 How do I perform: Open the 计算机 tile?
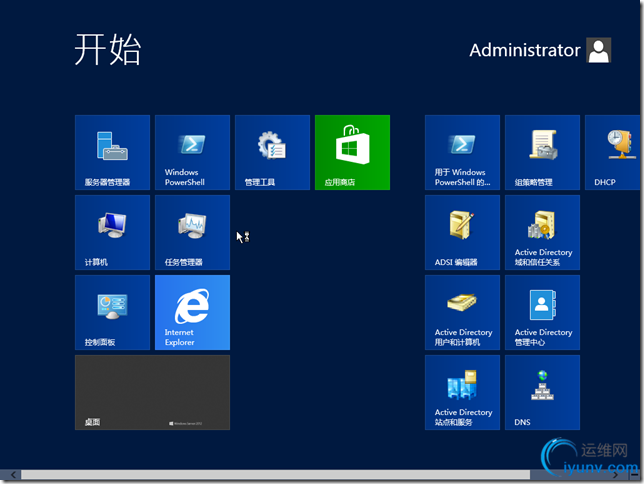point(112,233)
